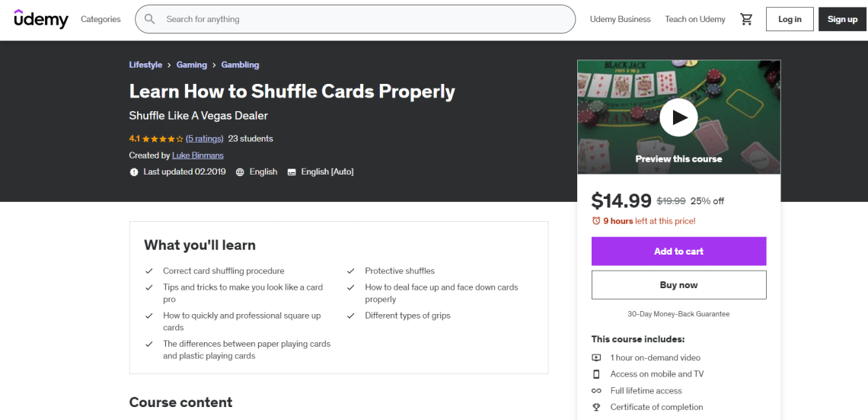
Task: Add the course to cart
Action: coord(678,252)
